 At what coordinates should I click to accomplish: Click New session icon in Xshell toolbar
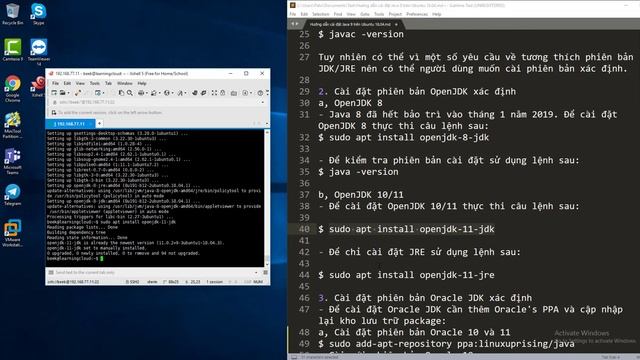point(54,93)
